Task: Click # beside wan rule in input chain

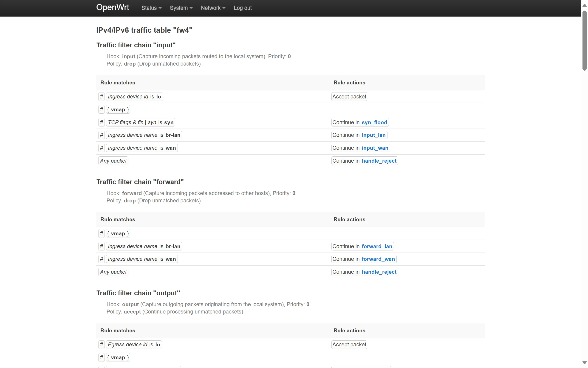Action: [102, 148]
